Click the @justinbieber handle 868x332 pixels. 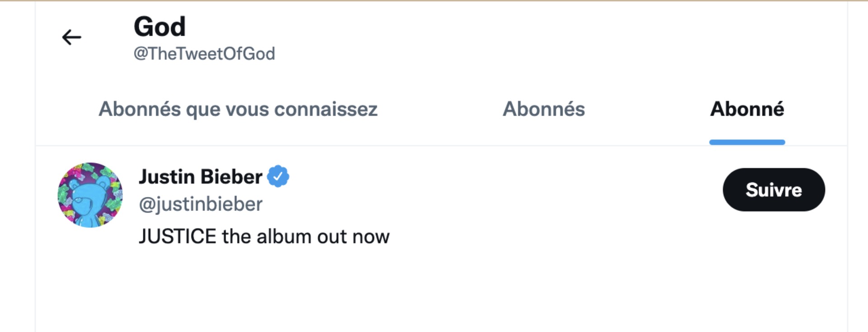201,204
